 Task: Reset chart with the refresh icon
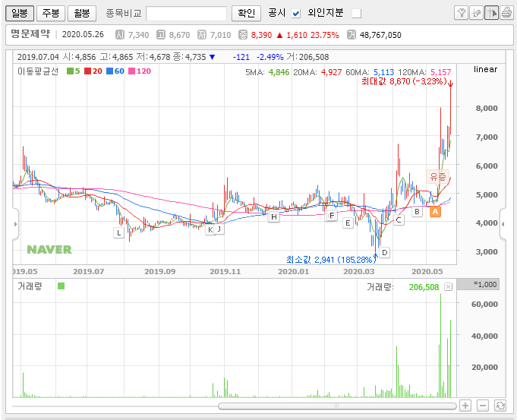pyautogui.click(x=500, y=406)
